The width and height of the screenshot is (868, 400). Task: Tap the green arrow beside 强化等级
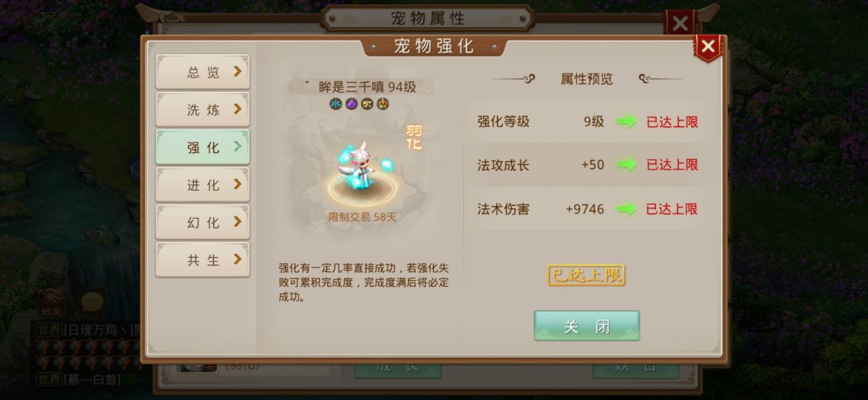(x=626, y=122)
